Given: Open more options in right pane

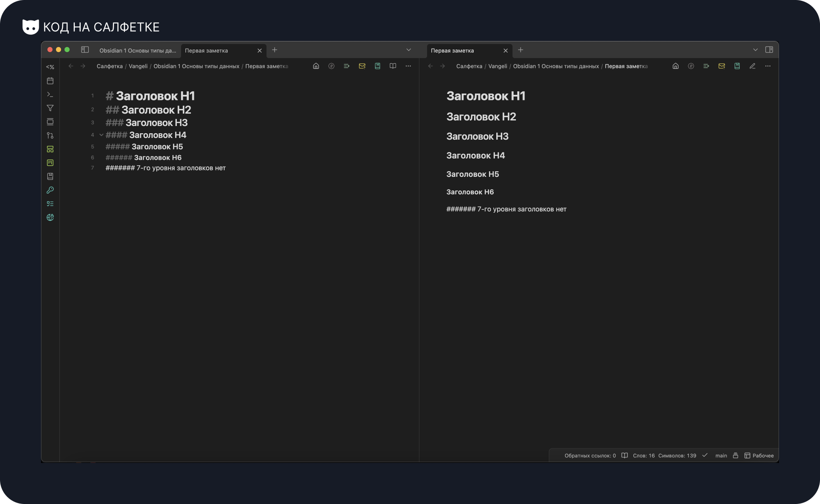Looking at the screenshot, I should pyautogui.click(x=768, y=66).
